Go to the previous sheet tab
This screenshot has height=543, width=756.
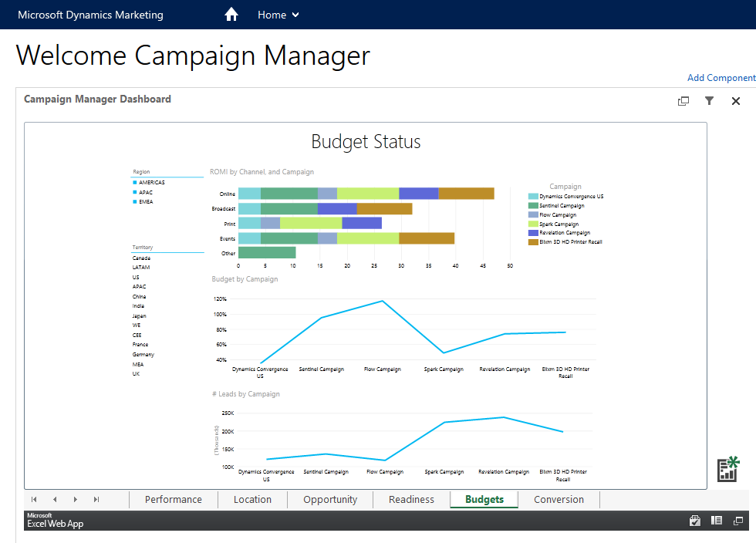[x=55, y=499]
